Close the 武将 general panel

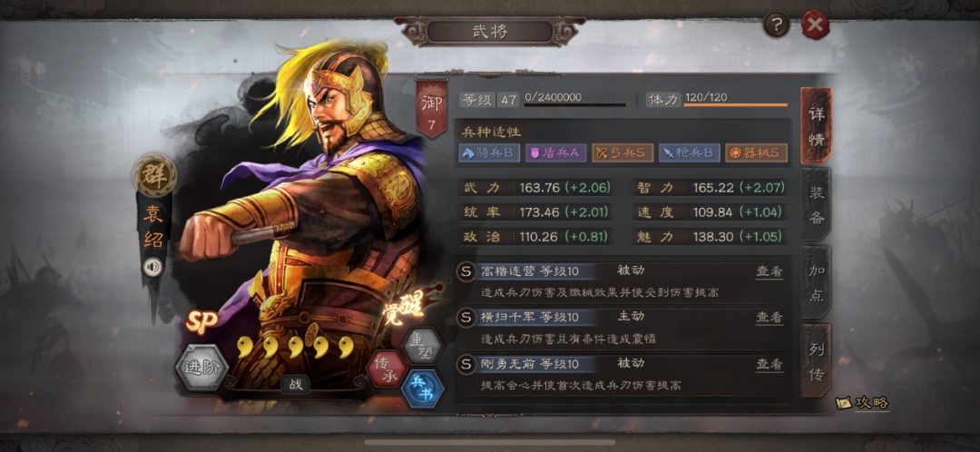(815, 25)
